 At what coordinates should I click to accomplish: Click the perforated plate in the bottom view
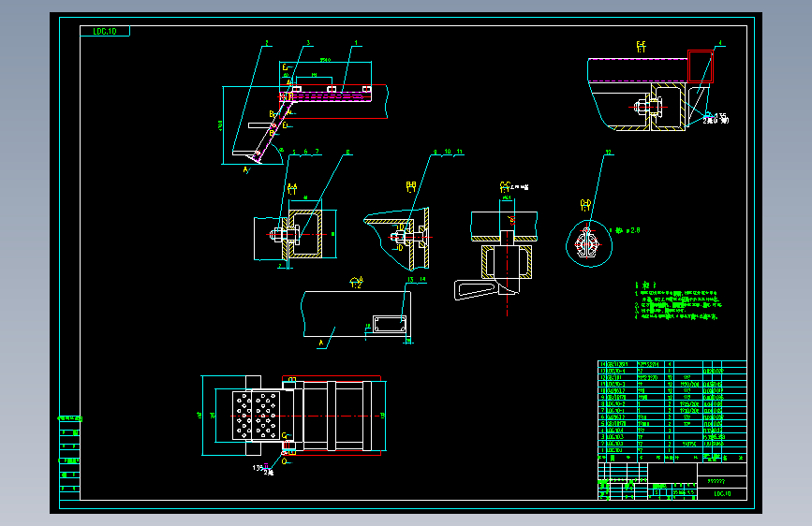click(x=257, y=416)
